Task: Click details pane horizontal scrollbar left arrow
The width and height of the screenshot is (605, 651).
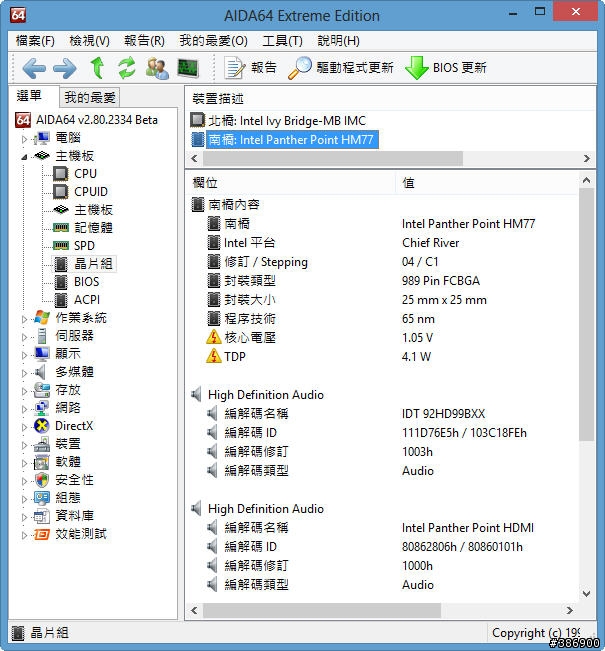Action: (194, 610)
